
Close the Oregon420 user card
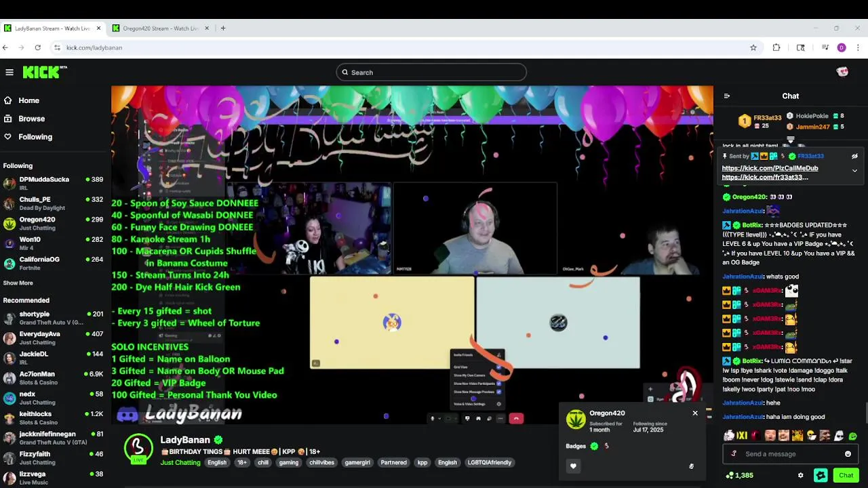pyautogui.click(x=695, y=413)
